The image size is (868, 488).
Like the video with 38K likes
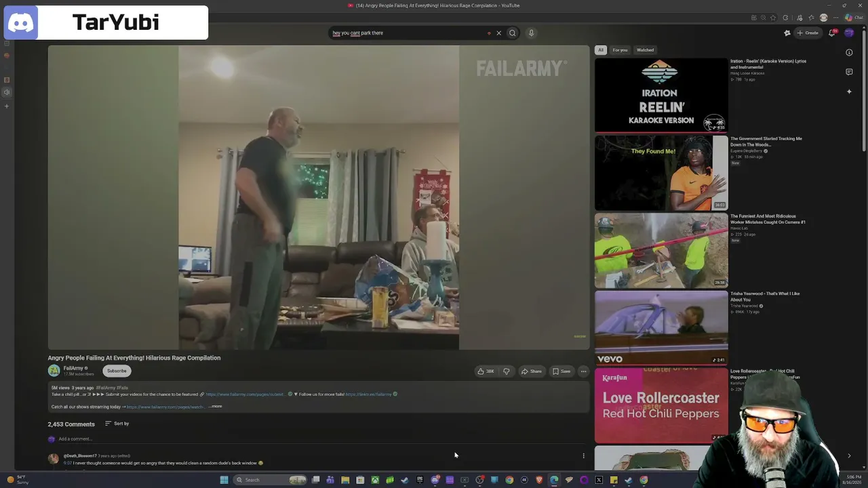point(486,371)
